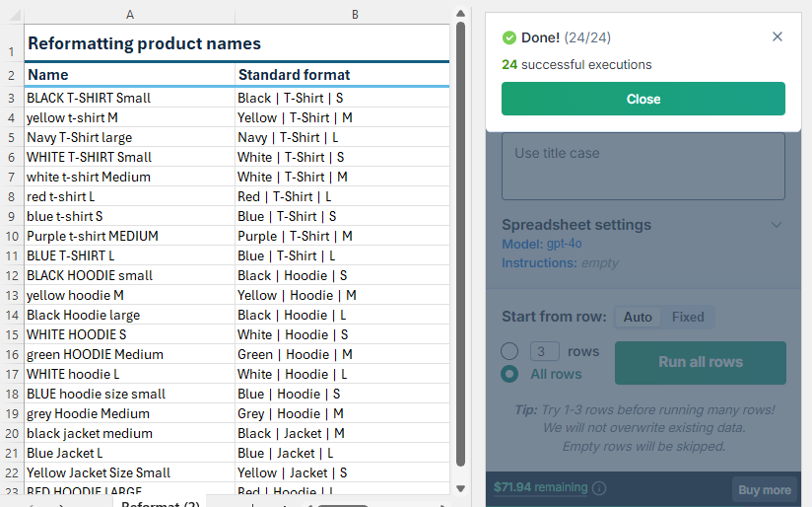Click the info icon beside remaining balance

599,488
